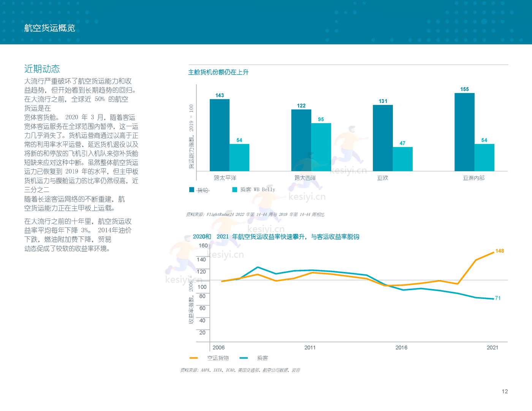532x411 pixels.
Task: Click the teal 跨大西洋 passenger bar
Action: [321, 147]
